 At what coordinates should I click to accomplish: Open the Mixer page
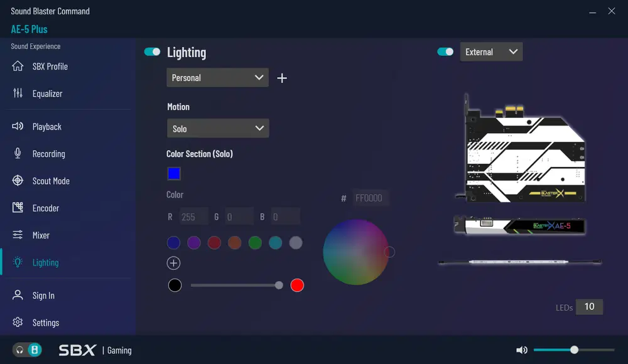click(x=41, y=235)
